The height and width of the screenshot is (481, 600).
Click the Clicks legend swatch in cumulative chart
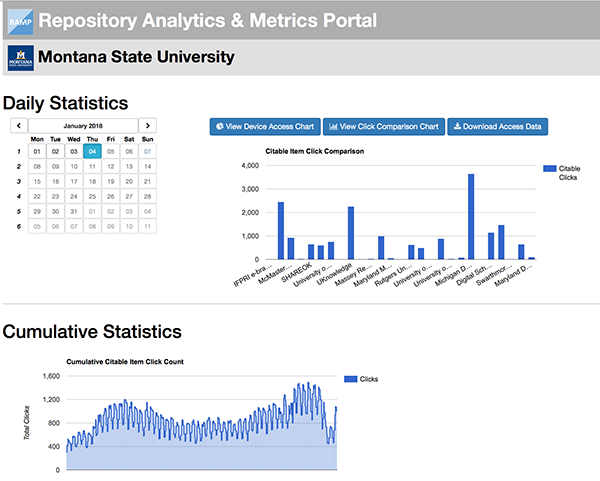click(350, 379)
